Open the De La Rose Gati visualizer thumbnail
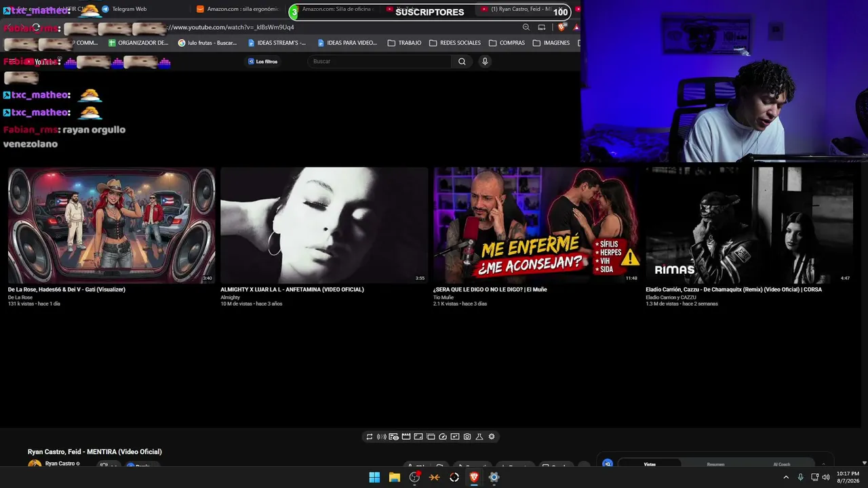 point(111,225)
